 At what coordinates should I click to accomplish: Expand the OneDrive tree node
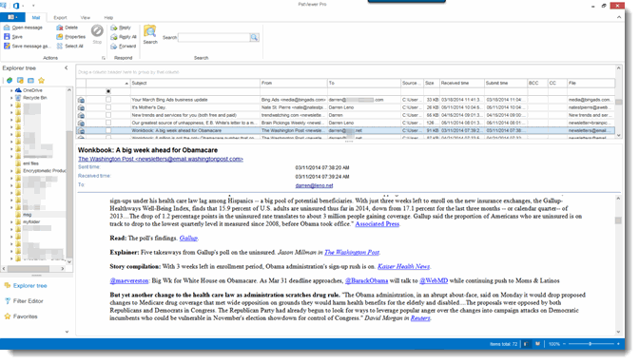(x=11, y=90)
